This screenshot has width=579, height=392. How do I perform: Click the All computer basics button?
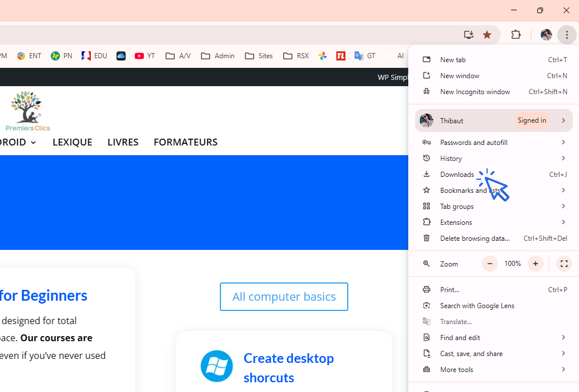[284, 297]
